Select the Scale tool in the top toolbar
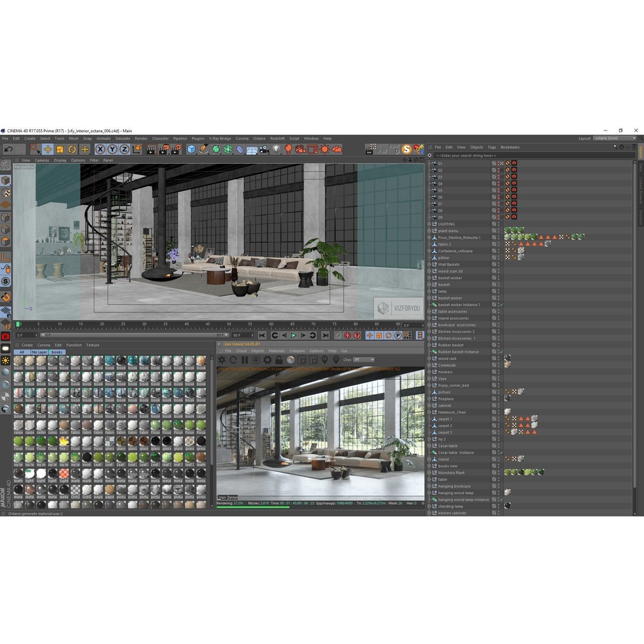 tap(60, 150)
